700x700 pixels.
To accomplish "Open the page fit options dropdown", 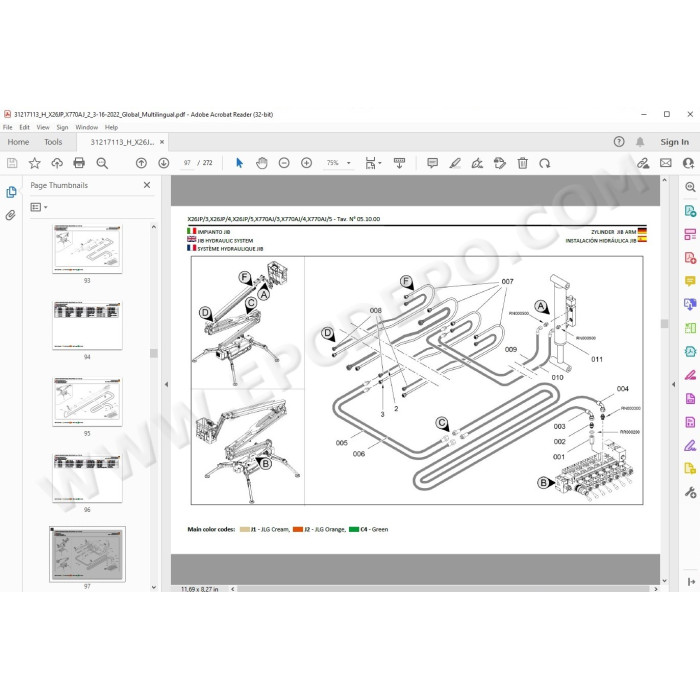I will tap(373, 163).
